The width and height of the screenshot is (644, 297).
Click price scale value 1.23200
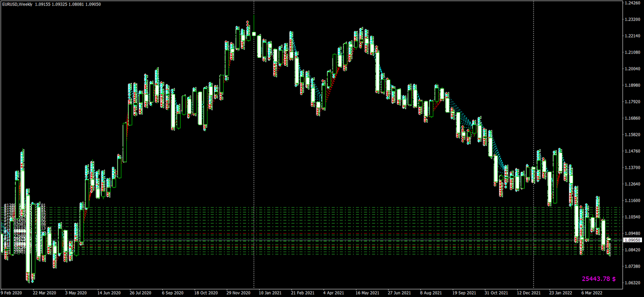pyautogui.click(x=632, y=19)
